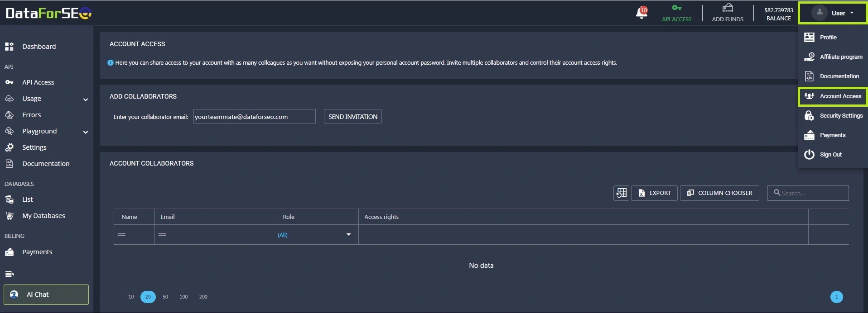868x313 pixels.
Task: Expand the Playground submenu chevron
Action: click(86, 132)
